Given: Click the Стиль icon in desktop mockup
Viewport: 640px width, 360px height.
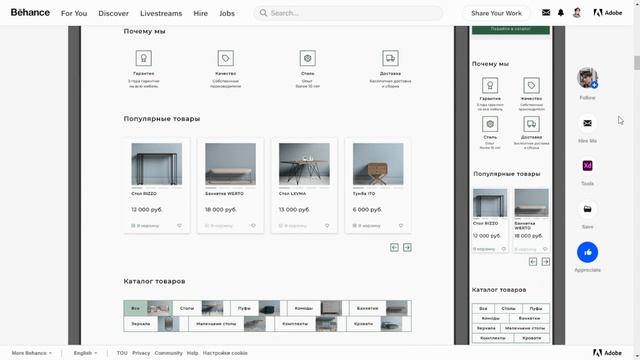Looking at the screenshot, I should click(308, 58).
